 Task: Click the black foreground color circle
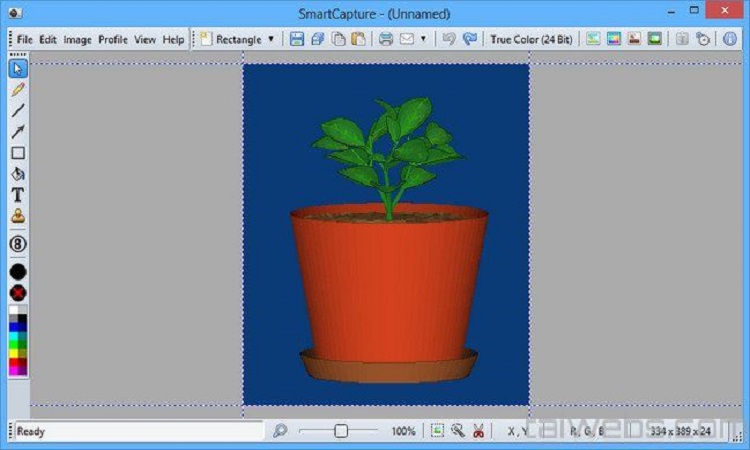click(18, 271)
